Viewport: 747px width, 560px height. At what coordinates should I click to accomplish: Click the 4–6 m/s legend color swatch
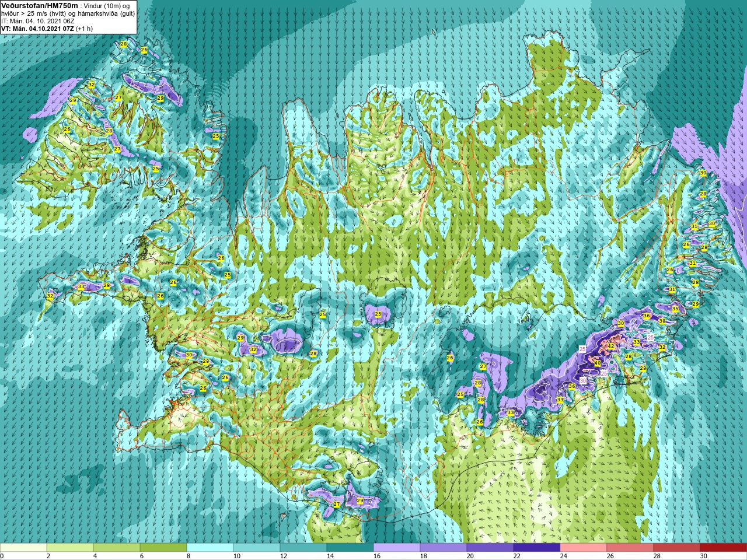click(x=117, y=548)
